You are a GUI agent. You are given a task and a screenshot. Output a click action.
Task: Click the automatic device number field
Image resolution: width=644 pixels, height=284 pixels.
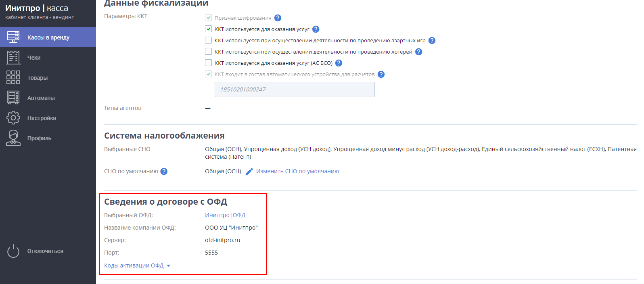tap(295, 89)
